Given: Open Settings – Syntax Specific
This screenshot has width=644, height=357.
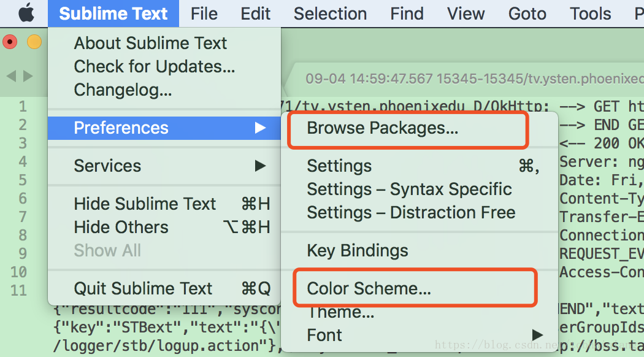Looking at the screenshot, I should [420, 190].
